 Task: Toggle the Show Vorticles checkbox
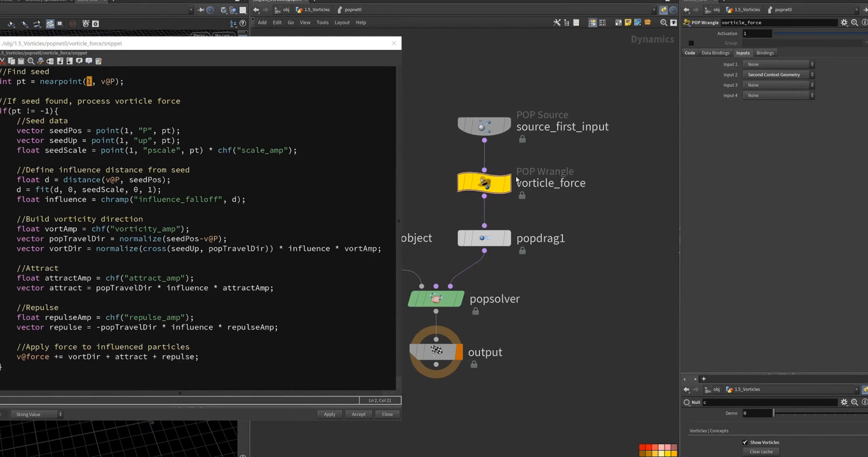[745, 442]
